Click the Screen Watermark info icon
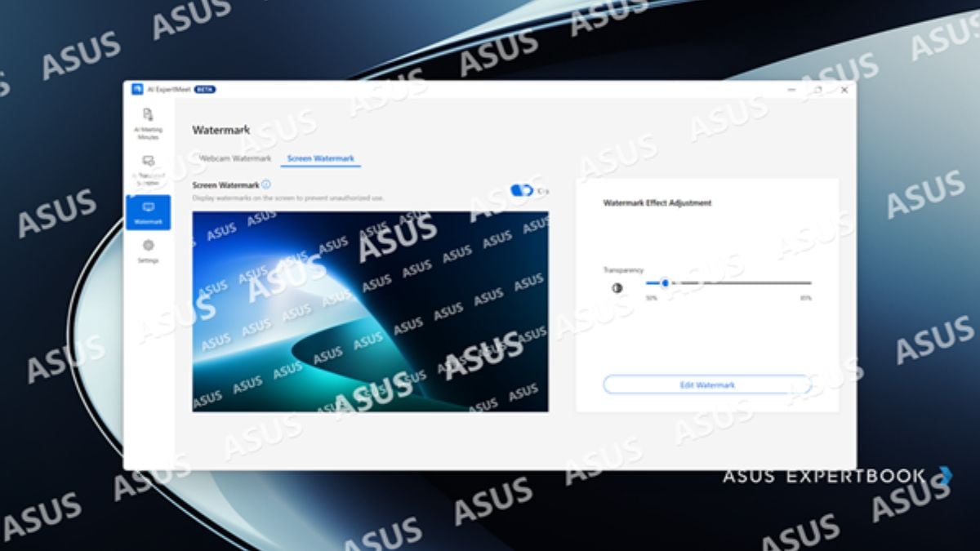The height and width of the screenshot is (551, 980). coord(266,184)
